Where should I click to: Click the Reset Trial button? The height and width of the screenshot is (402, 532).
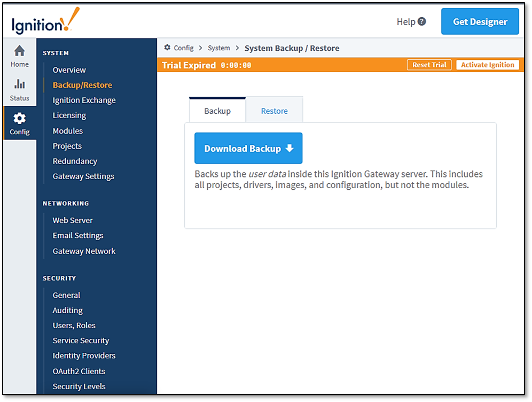click(429, 65)
